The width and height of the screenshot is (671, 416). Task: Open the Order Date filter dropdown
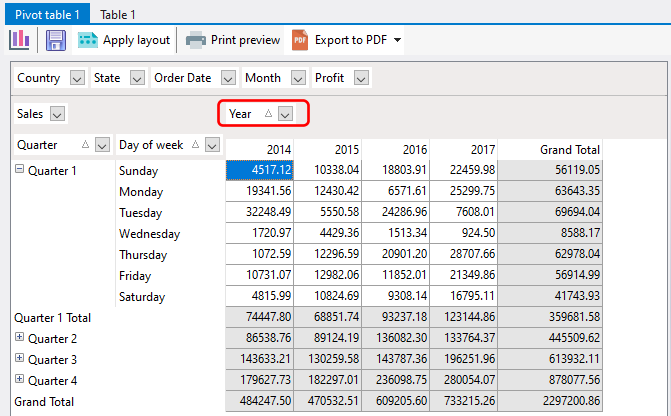tap(228, 78)
